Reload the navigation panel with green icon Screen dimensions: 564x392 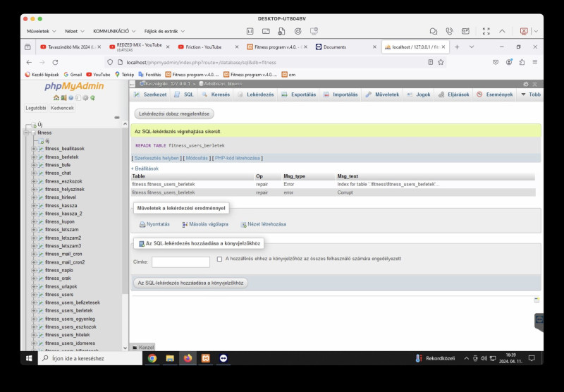coord(92,98)
